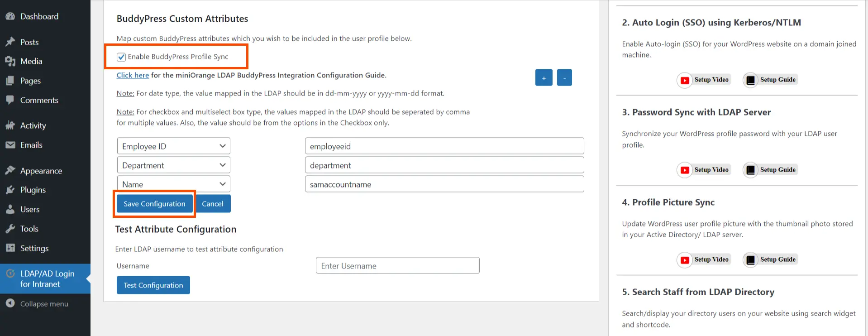Click the LDAP/AD Login plugin icon
This screenshot has height=336, width=868.
10,274
